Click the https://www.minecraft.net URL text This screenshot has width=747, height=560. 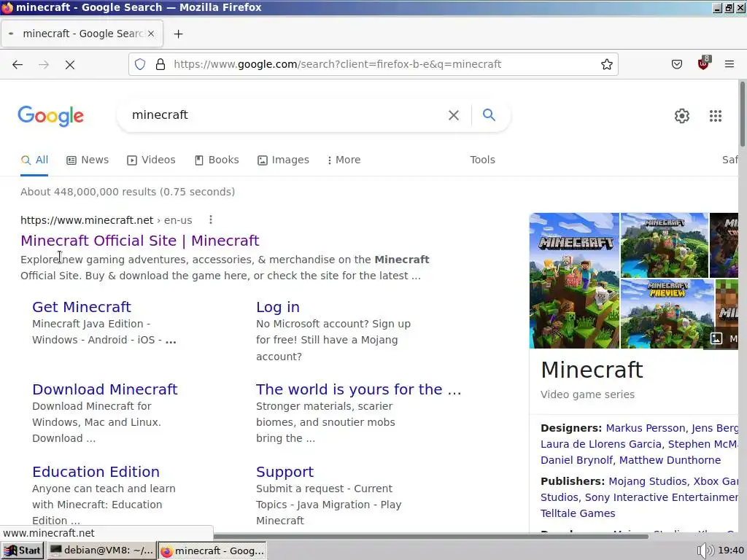(87, 220)
